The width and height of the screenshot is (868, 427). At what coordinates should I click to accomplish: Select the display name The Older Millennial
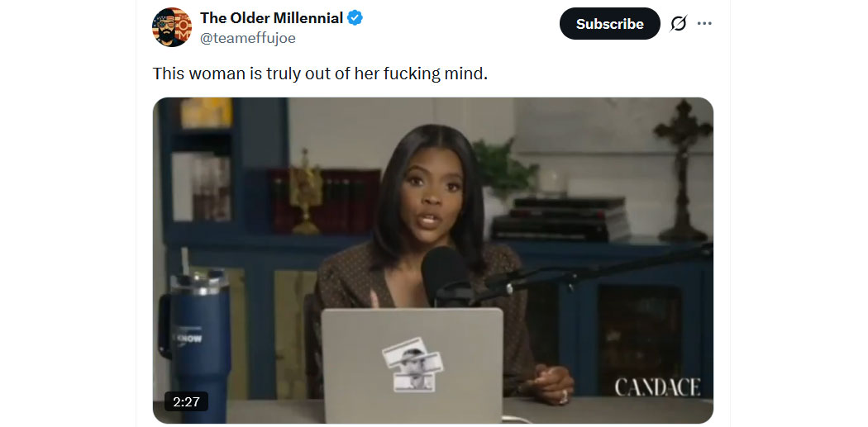(x=271, y=18)
